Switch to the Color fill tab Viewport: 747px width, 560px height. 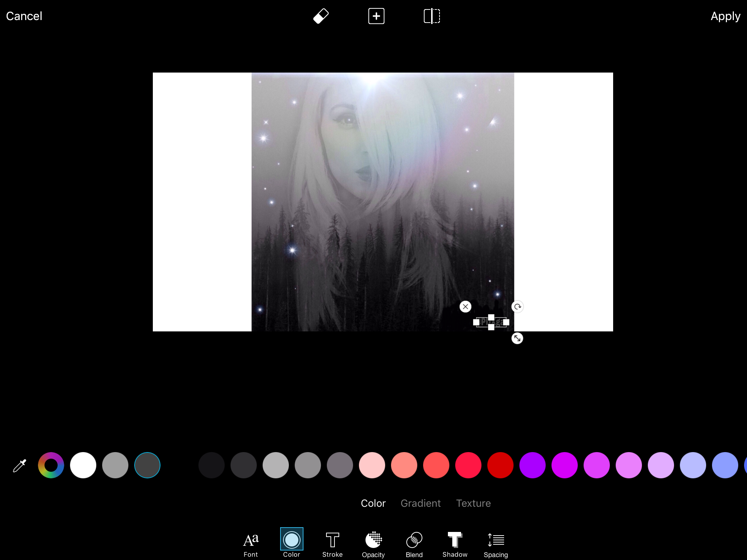[373, 503]
